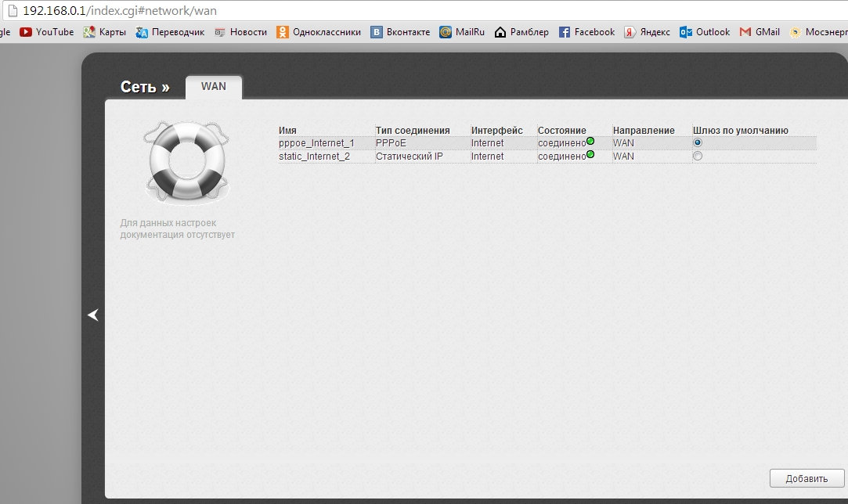This screenshot has height=504, width=848.
Task: Click Internet interface cell of pppoe_Internet_1 row
Action: pyautogui.click(x=487, y=143)
